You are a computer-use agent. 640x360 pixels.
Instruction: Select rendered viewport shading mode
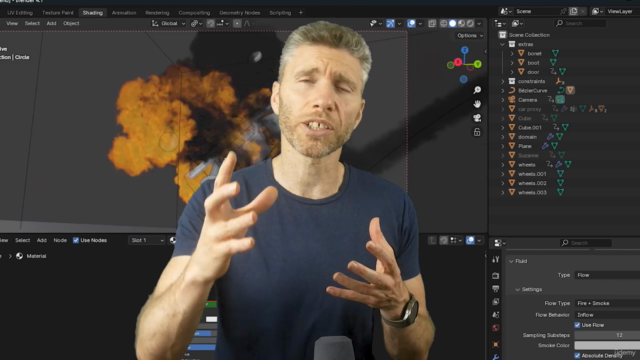470,23
